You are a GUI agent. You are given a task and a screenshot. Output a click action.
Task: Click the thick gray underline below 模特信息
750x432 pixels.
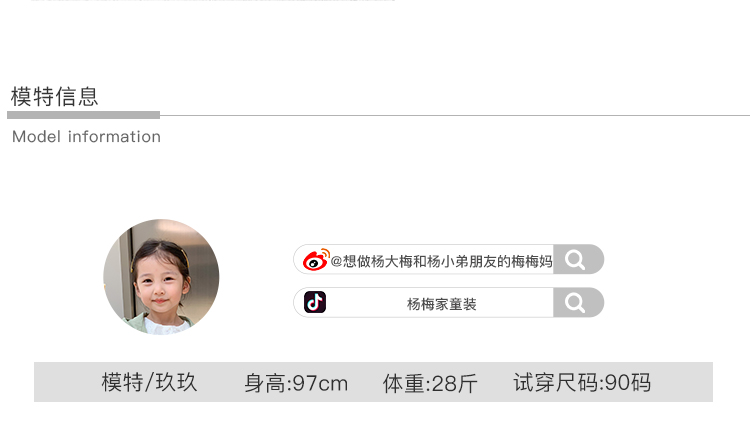(83, 115)
